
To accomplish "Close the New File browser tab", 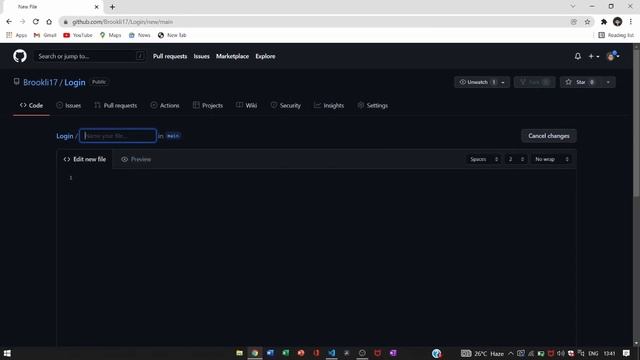I will coord(96,7).
